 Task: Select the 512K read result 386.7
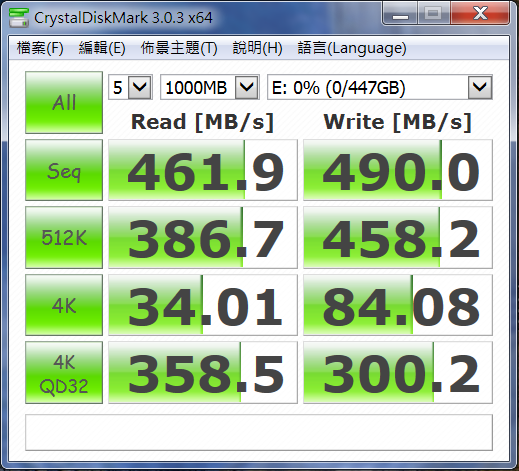(203, 237)
